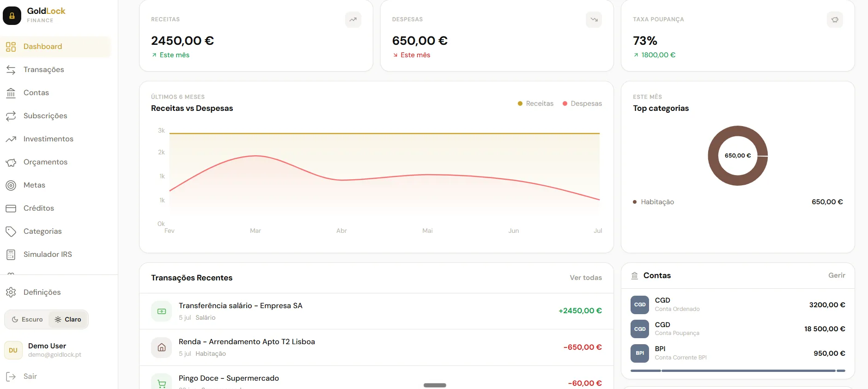Click the demo@goldlock.pt email text
Image resolution: width=868 pixels, height=389 pixels.
[55, 355]
